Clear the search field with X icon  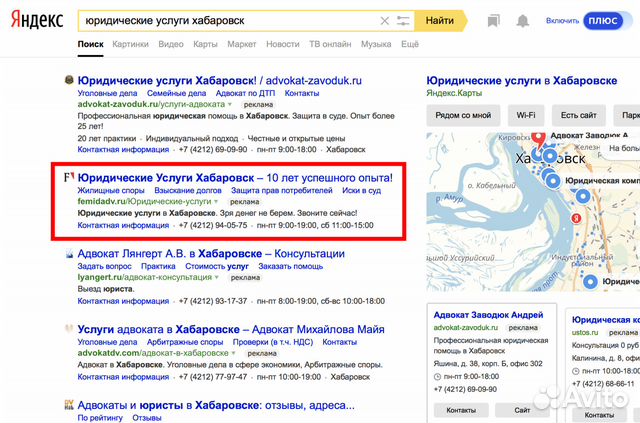click(x=384, y=21)
